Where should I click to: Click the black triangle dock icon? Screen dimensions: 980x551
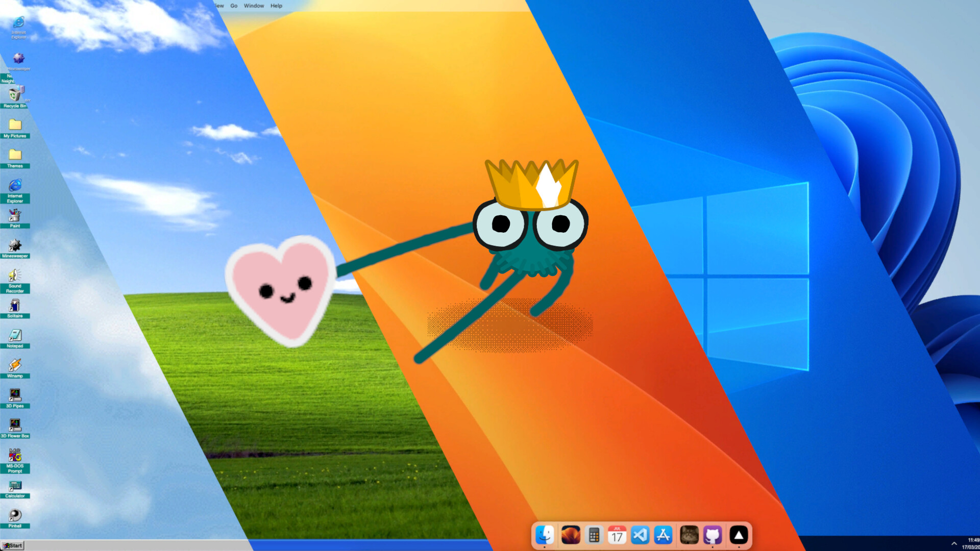pos(739,535)
